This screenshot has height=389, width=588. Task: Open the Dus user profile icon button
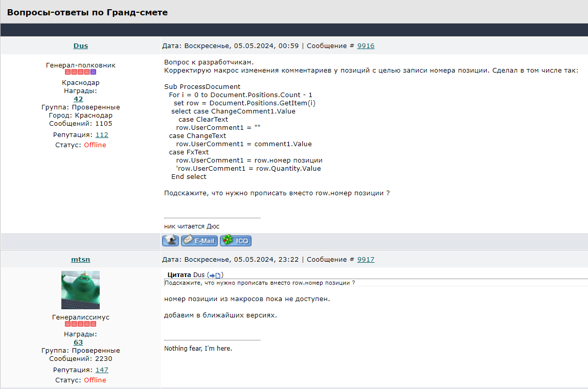(x=170, y=241)
